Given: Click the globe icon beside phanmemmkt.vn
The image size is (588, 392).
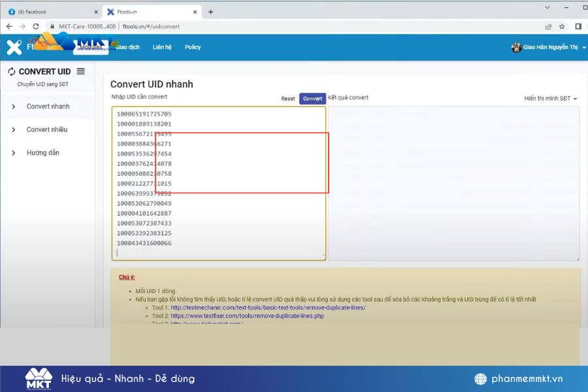Looking at the screenshot, I should click(479, 378).
